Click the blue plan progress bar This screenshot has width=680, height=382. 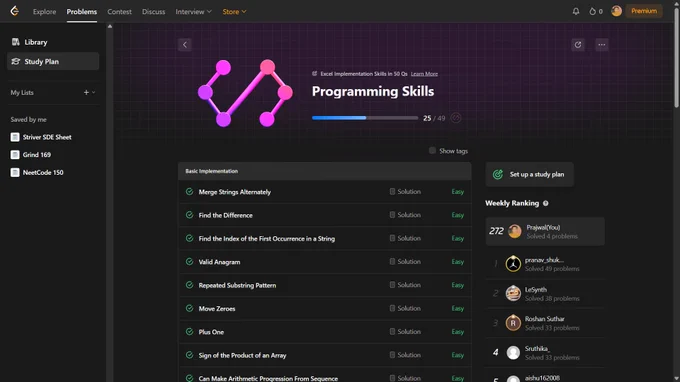(x=365, y=118)
